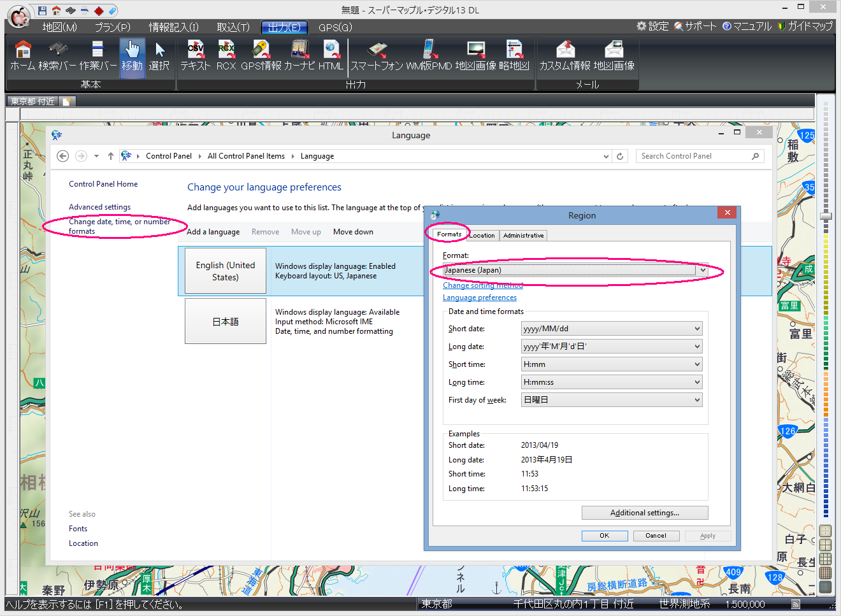Viewport: 841px width, 616px height.
Task: Switch to the Location tab in Region
Action: click(482, 235)
